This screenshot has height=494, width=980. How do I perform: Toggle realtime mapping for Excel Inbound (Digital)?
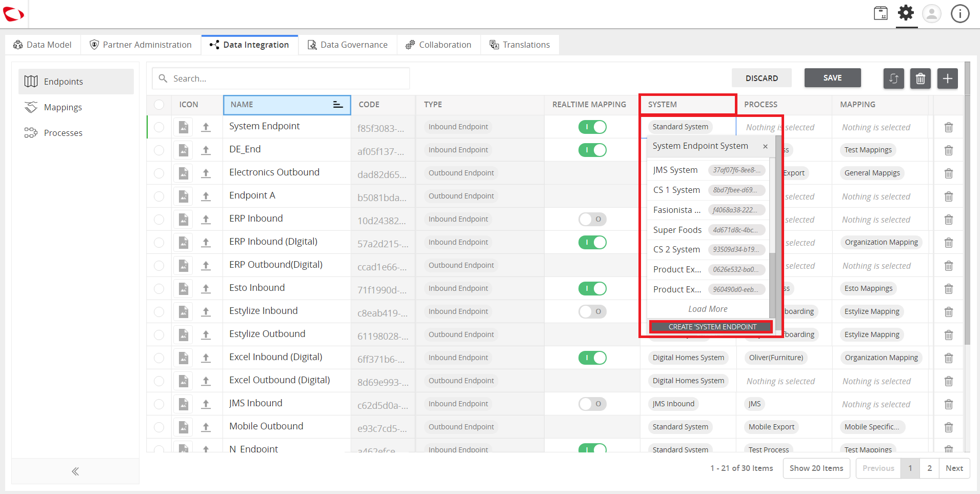pos(592,358)
